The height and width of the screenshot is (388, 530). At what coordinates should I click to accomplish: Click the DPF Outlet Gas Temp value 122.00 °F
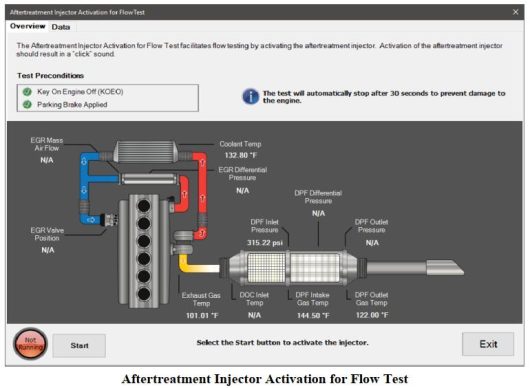coord(372,315)
